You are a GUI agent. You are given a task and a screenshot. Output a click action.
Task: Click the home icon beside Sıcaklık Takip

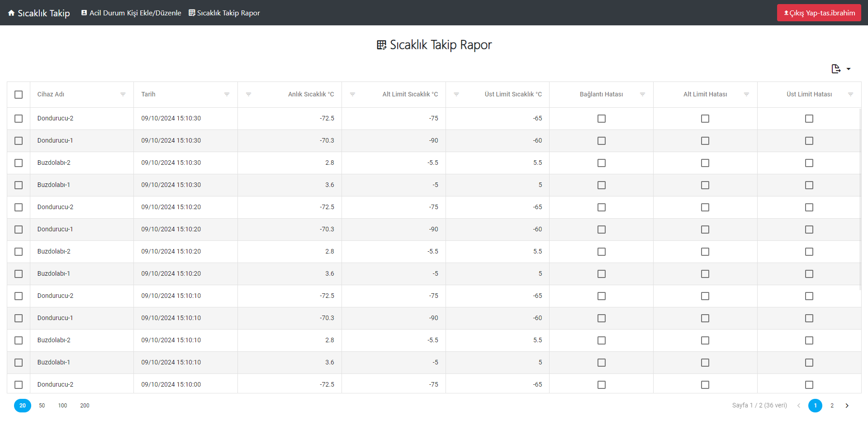pyautogui.click(x=11, y=13)
